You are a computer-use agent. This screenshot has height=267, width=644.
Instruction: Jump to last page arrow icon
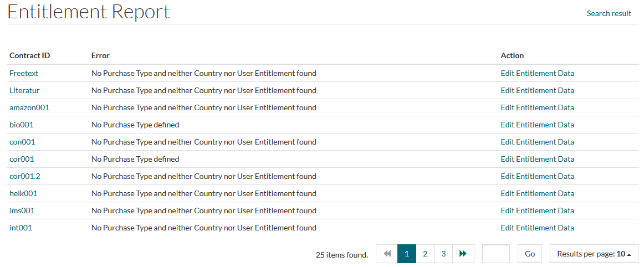point(463,254)
